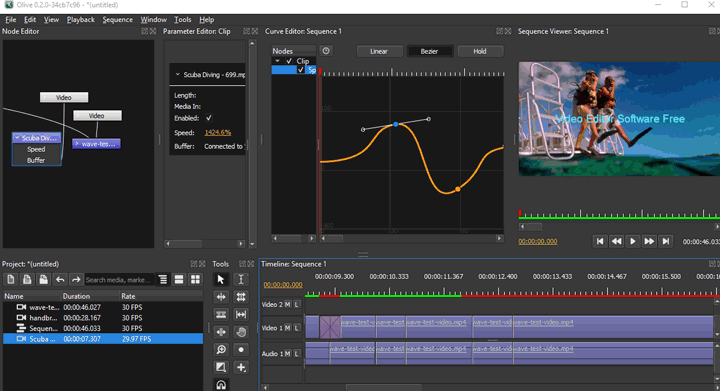720x391 pixels.
Task: Toggle the Enabled checkbox in Parameter Editor
Action: point(209,118)
